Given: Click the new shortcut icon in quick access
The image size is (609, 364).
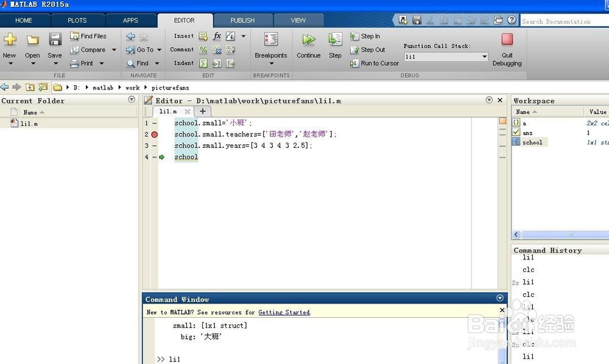Looking at the screenshot, I should click(403, 20).
